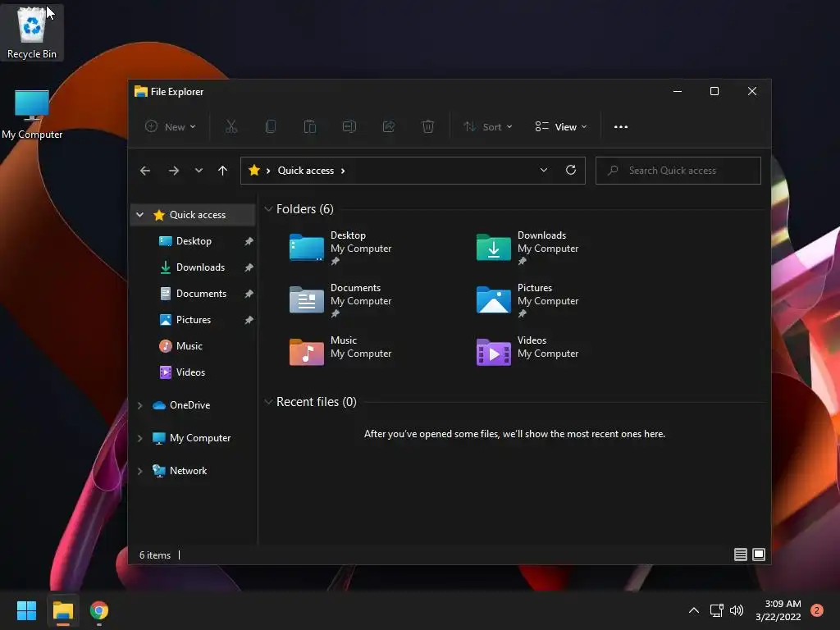Click the Share icon in toolbar

388,126
